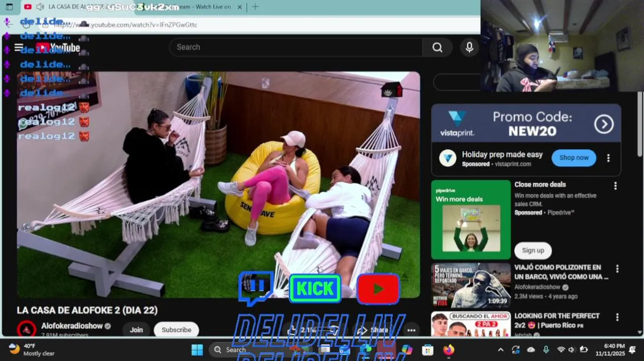
Task: Click the OneDrive cloud tray icon
Action: tap(531, 349)
